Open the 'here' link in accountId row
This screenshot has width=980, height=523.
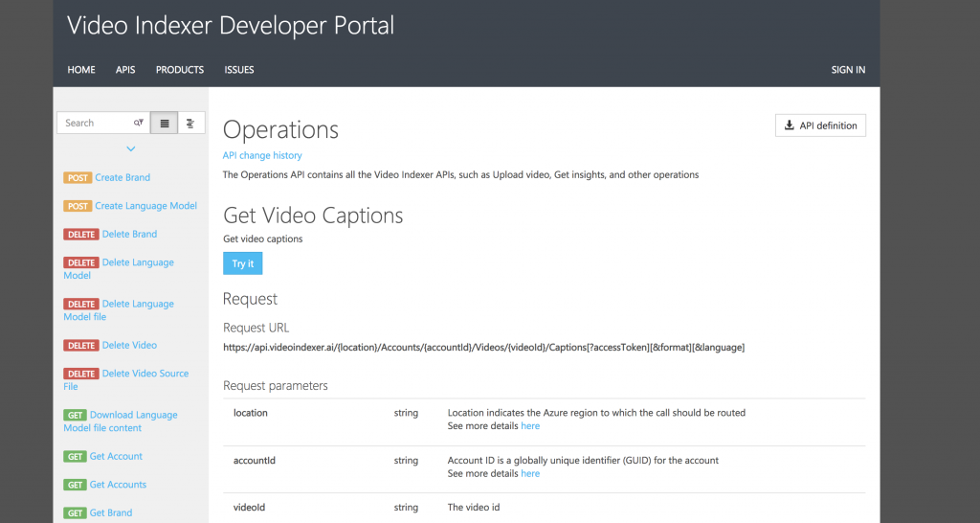pos(530,473)
